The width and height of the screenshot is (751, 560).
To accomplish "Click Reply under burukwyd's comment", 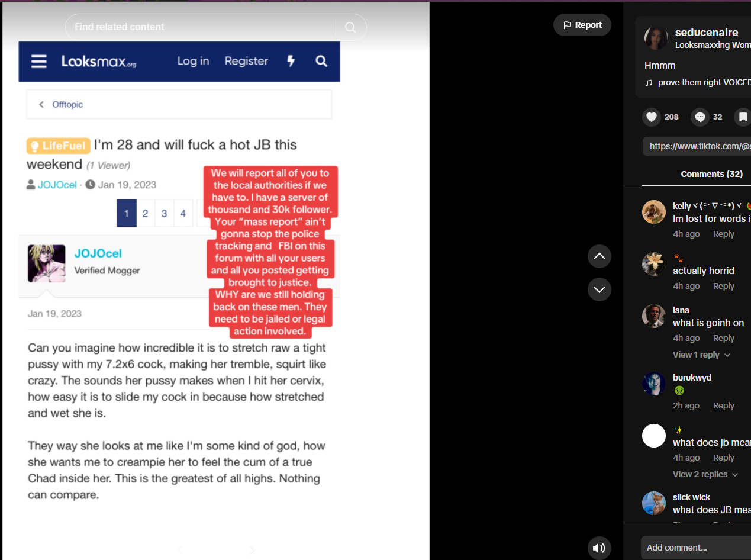I will pos(723,405).
